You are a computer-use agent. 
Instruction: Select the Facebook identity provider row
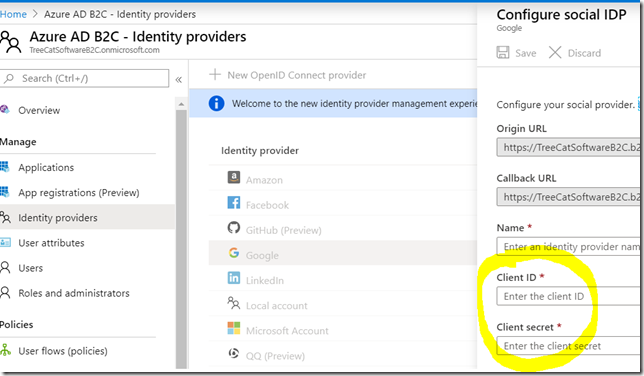tap(343, 204)
